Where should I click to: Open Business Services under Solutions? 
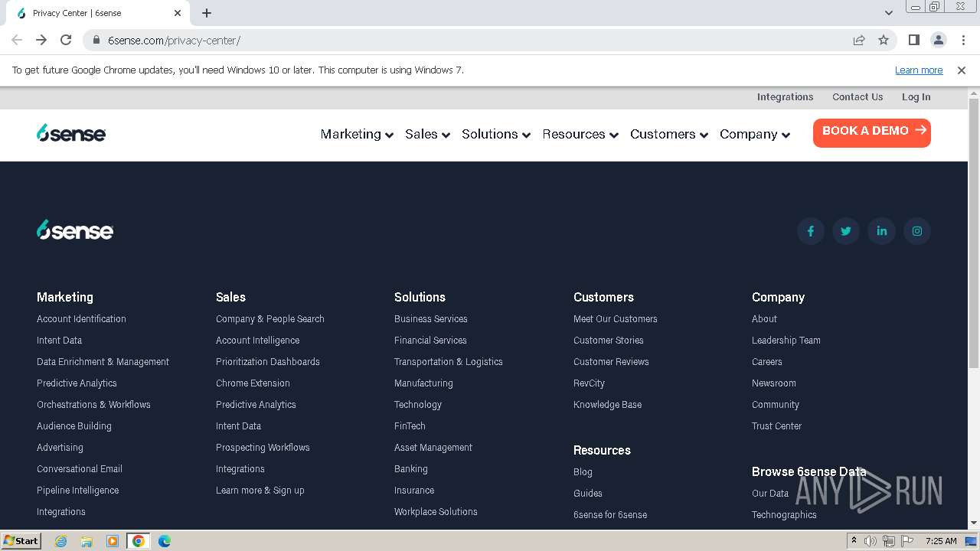[430, 319]
